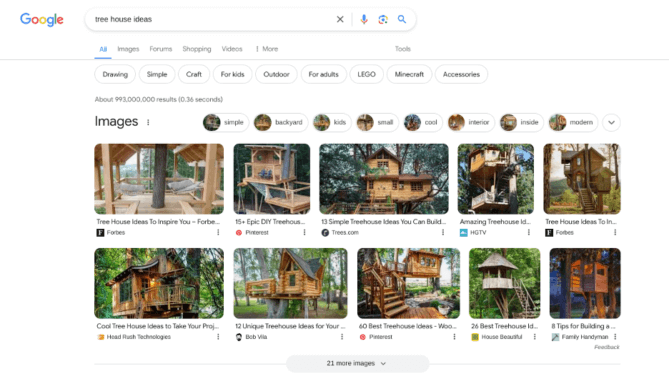Select the small image filter
Screen dimensions: 669x379
[378, 122]
